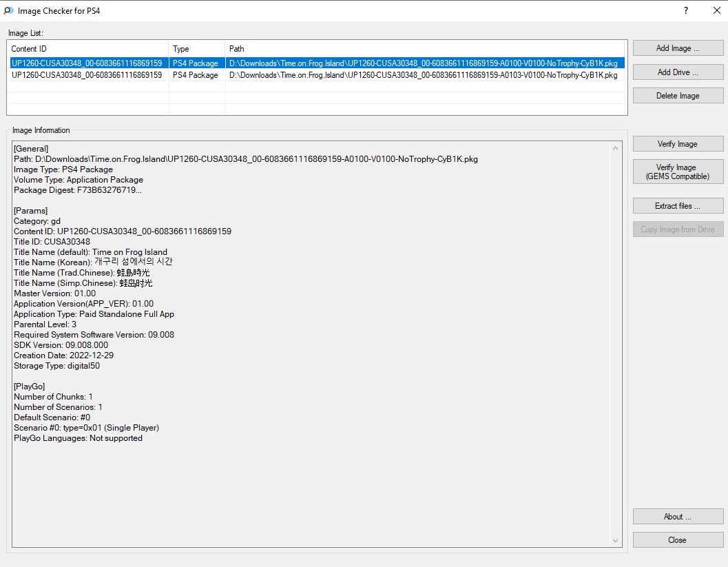
Task: Click the Application Version(APP_VER) line
Action: point(83,304)
